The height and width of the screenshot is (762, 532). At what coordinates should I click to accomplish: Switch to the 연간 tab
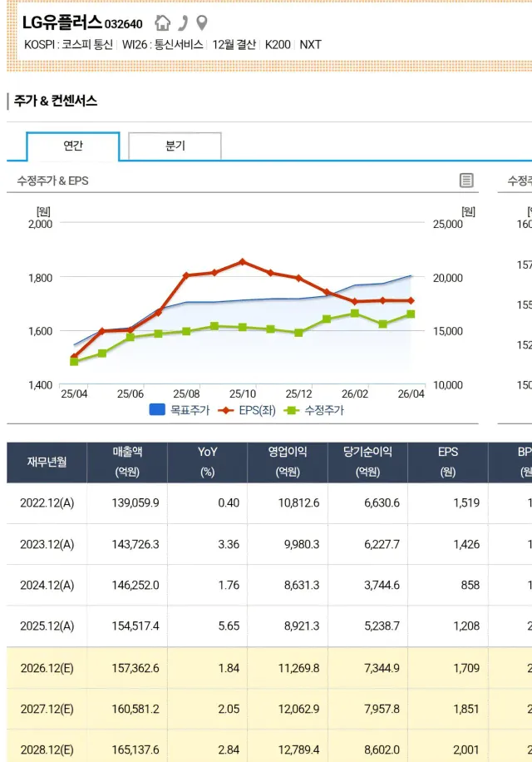(73, 146)
